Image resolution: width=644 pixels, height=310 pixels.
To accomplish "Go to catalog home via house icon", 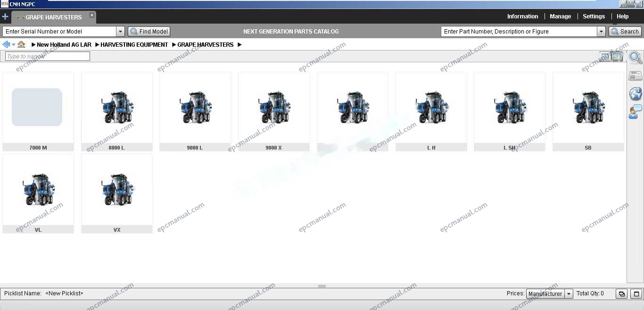I will pos(21,44).
